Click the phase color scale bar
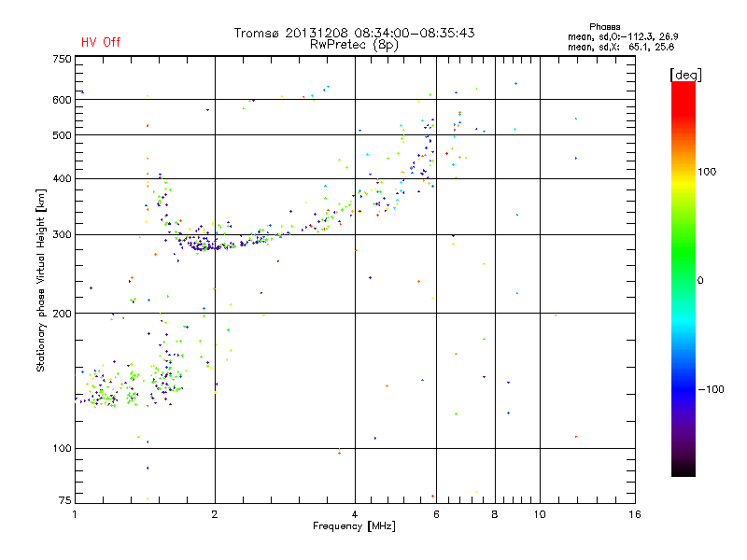The height and width of the screenshot is (560, 747). pyautogui.click(x=684, y=278)
